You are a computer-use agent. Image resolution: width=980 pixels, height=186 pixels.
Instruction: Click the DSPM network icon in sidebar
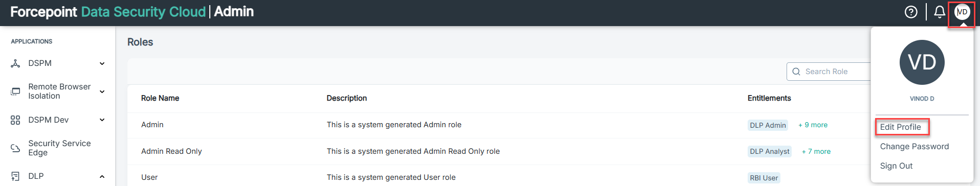tap(15, 63)
